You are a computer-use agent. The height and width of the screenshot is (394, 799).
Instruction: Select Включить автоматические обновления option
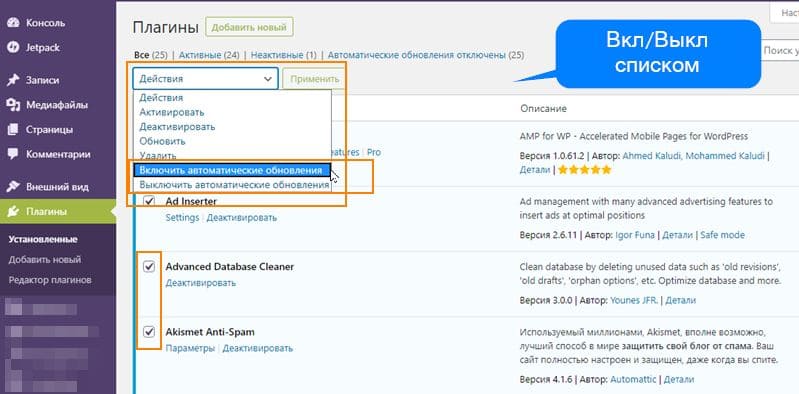click(x=232, y=170)
